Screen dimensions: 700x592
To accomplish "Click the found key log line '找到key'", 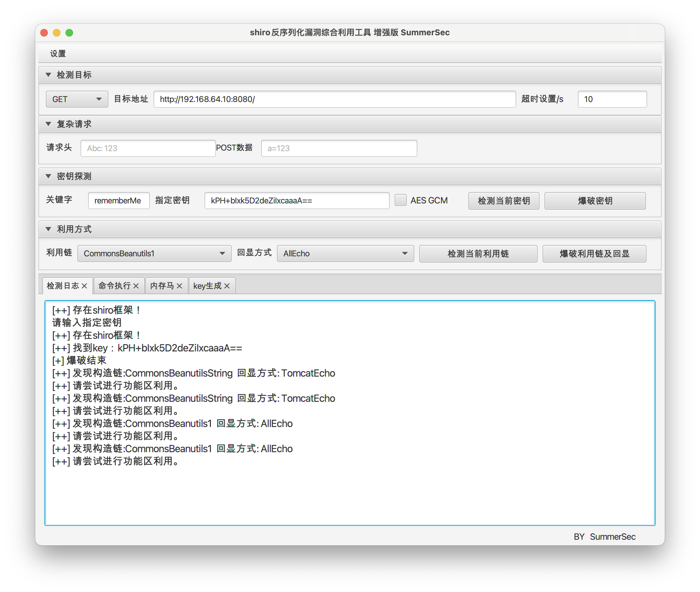I will (x=147, y=348).
